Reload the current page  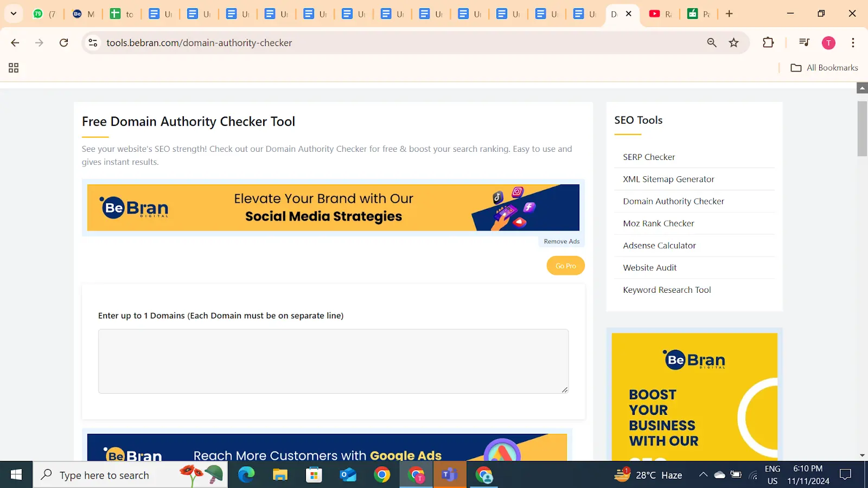point(64,43)
